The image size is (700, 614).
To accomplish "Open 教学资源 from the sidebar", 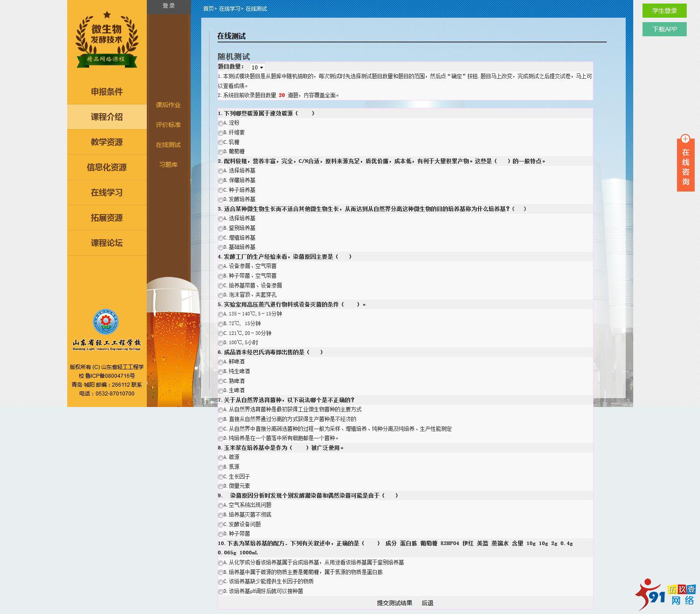I will (x=107, y=142).
